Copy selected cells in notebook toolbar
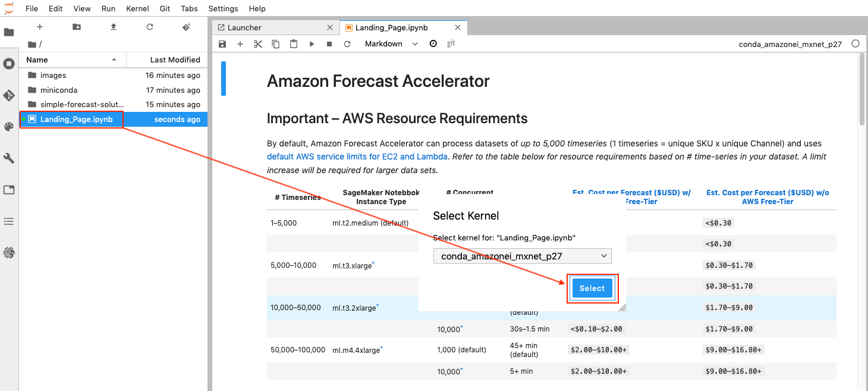This screenshot has width=868, height=391. point(276,44)
